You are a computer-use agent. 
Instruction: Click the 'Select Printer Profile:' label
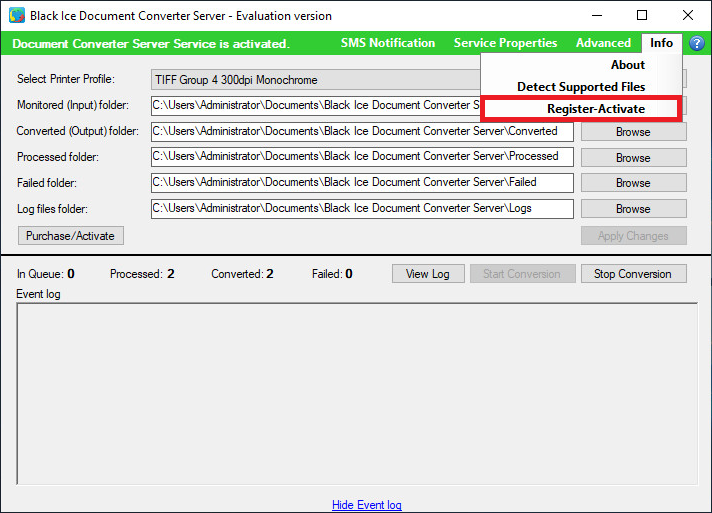tap(66, 79)
